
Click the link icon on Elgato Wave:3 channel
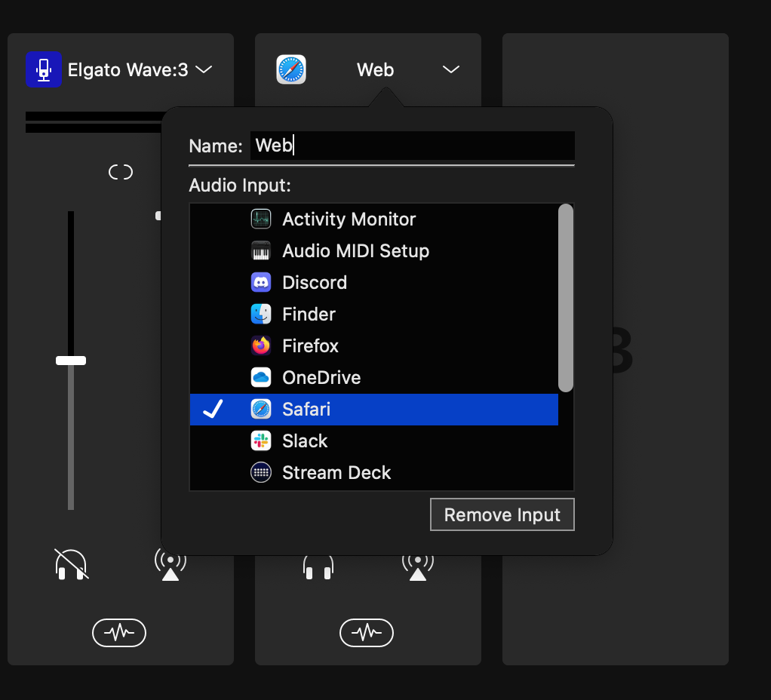[x=121, y=172]
